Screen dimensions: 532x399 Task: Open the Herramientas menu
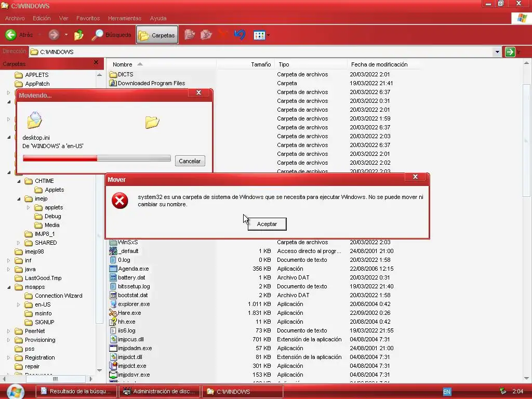coord(125,18)
